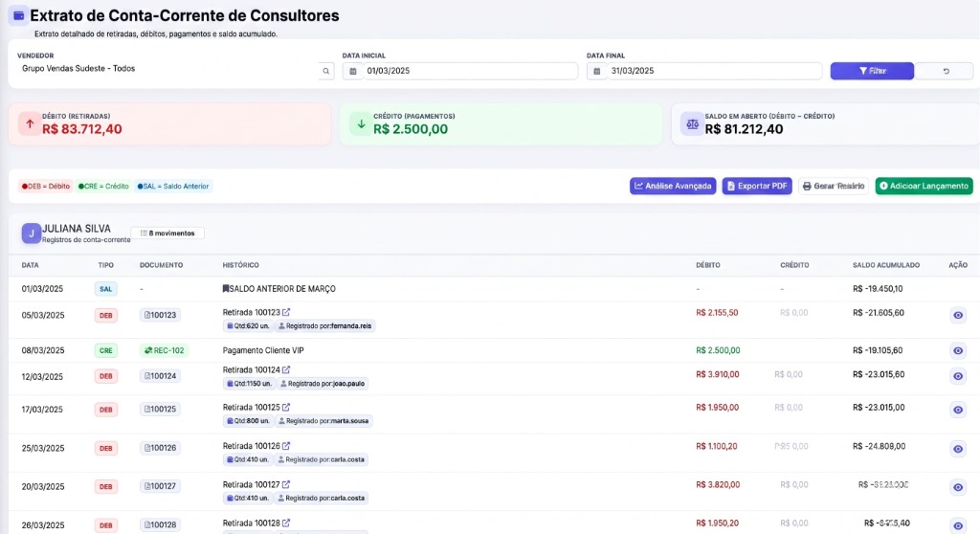
Task: View details eye icon for document 100125
Action: [957, 411]
